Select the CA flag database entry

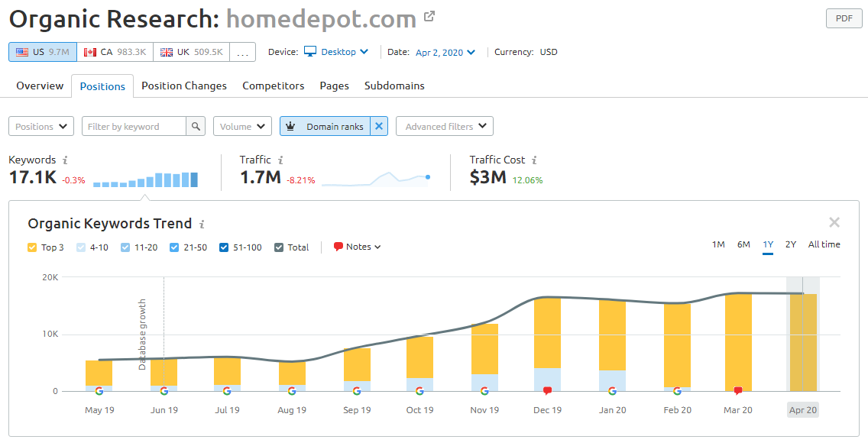pos(114,52)
